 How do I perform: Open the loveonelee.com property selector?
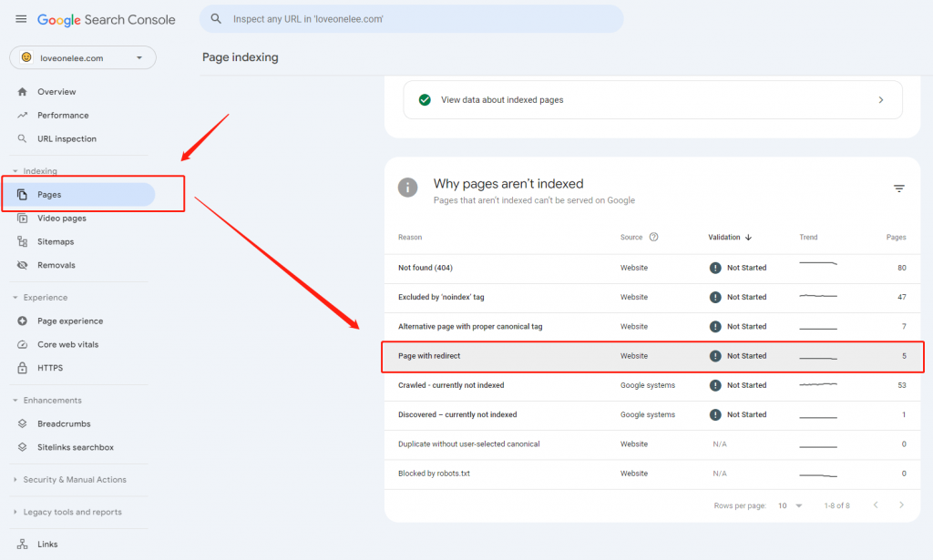[x=83, y=57]
